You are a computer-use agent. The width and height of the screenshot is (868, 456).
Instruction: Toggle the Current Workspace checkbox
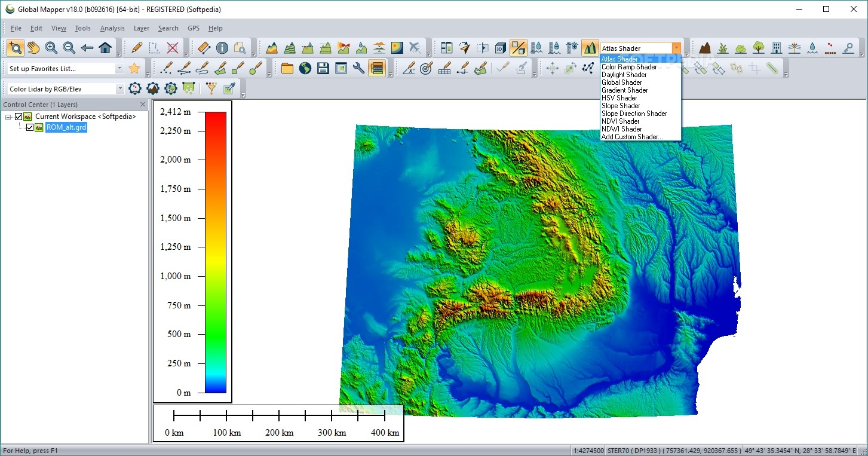[19, 117]
